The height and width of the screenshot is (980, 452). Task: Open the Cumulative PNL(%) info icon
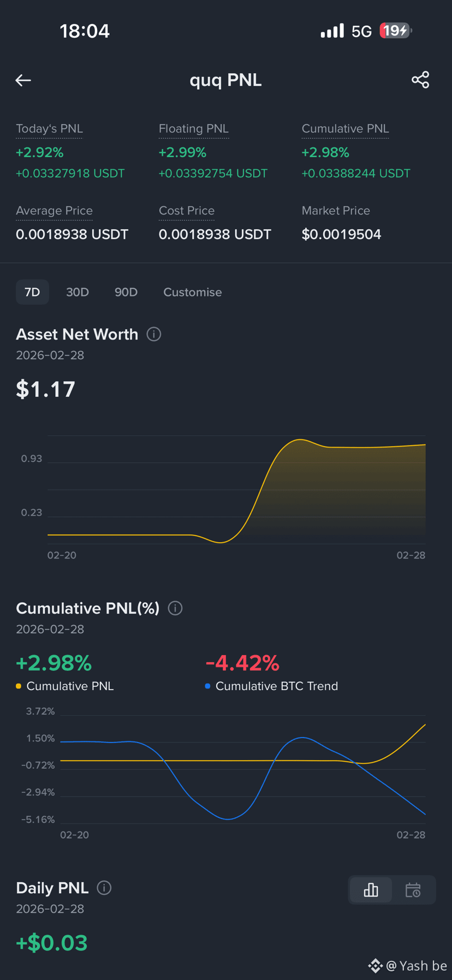(175, 608)
